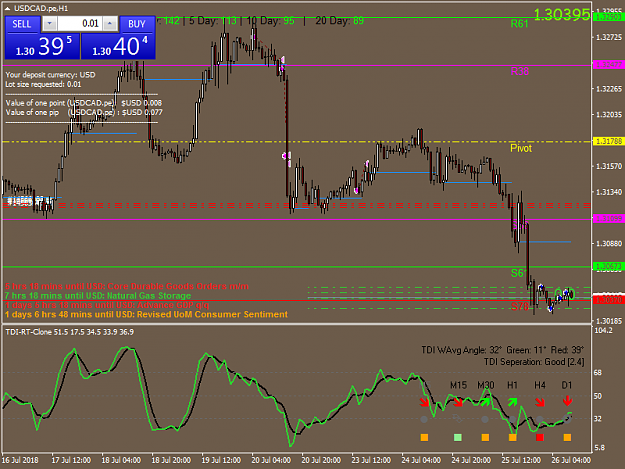625x469 pixels.
Task: Hit the BUY button
Action: [x=137, y=24]
